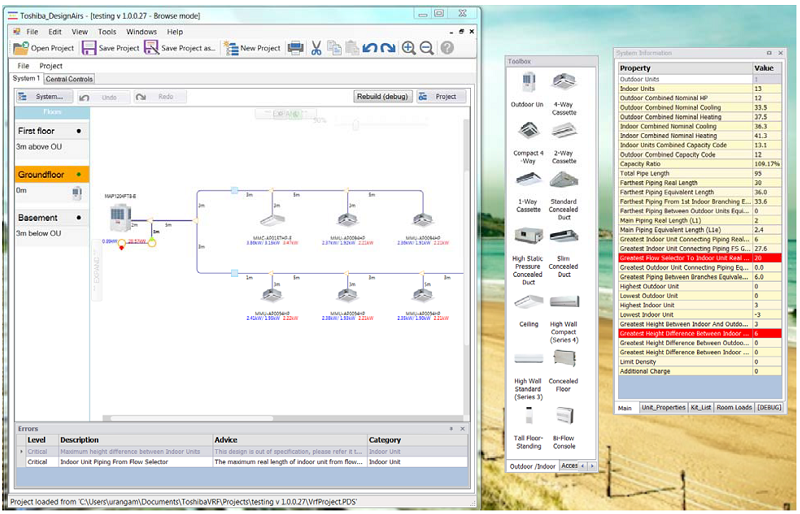Image resolution: width=800 pixels, height=514 pixels.
Task: Open Kit_List tab in System Information
Action: click(x=701, y=407)
